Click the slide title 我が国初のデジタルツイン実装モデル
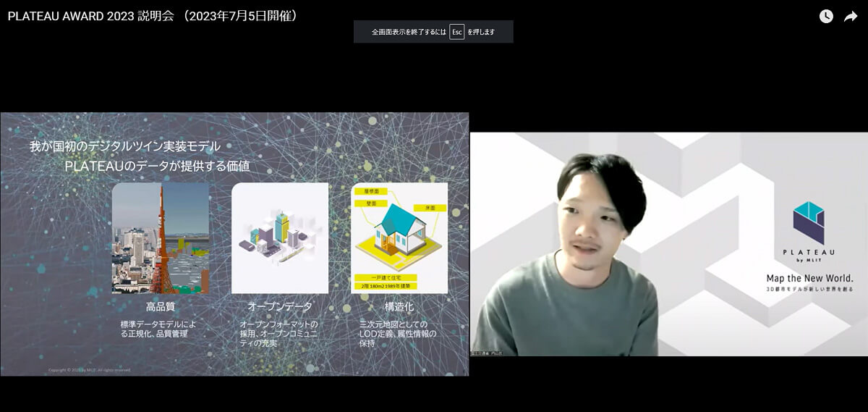The height and width of the screenshot is (412, 868). pos(125,147)
